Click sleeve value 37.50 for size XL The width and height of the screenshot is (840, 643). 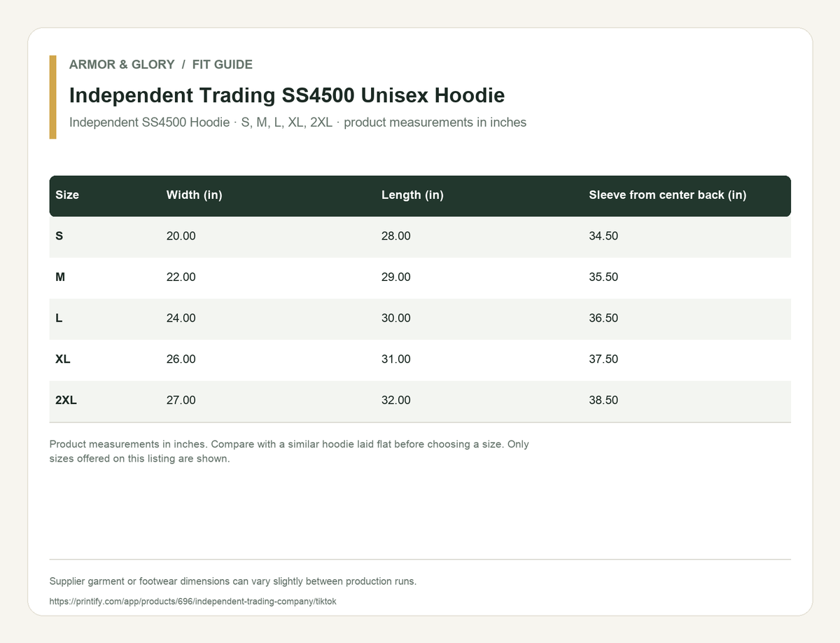pyautogui.click(x=603, y=359)
